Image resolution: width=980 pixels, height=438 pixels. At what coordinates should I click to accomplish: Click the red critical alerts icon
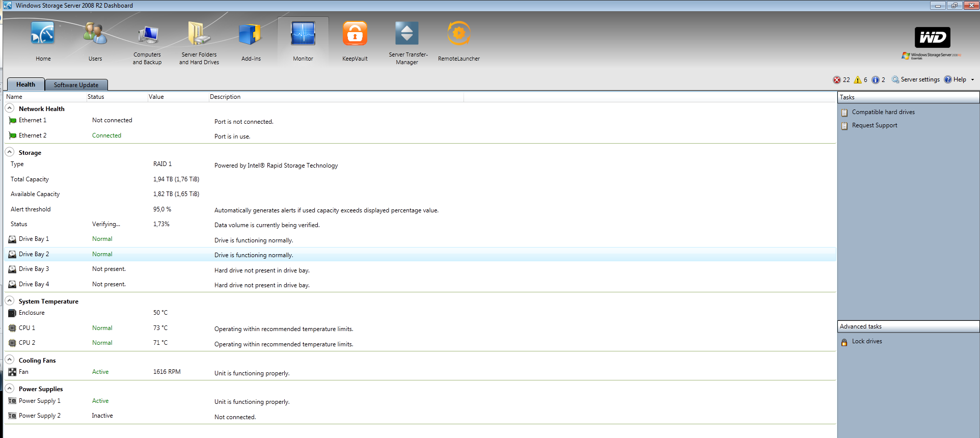pos(837,80)
